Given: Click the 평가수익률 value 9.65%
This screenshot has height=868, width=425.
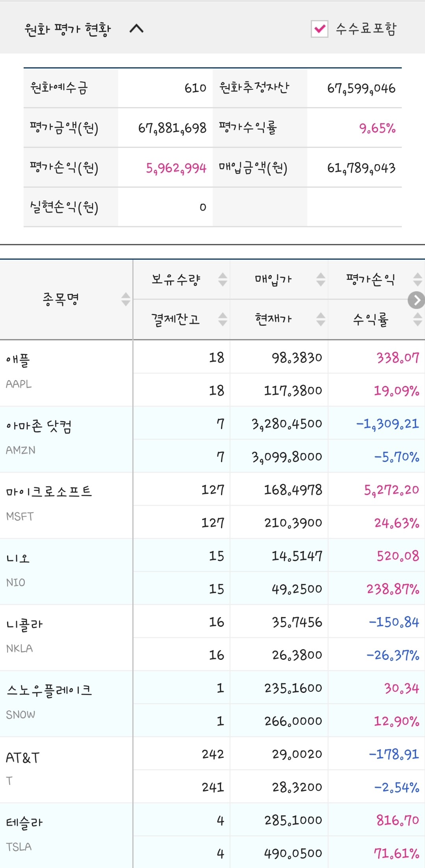Looking at the screenshot, I should pyautogui.click(x=377, y=128).
